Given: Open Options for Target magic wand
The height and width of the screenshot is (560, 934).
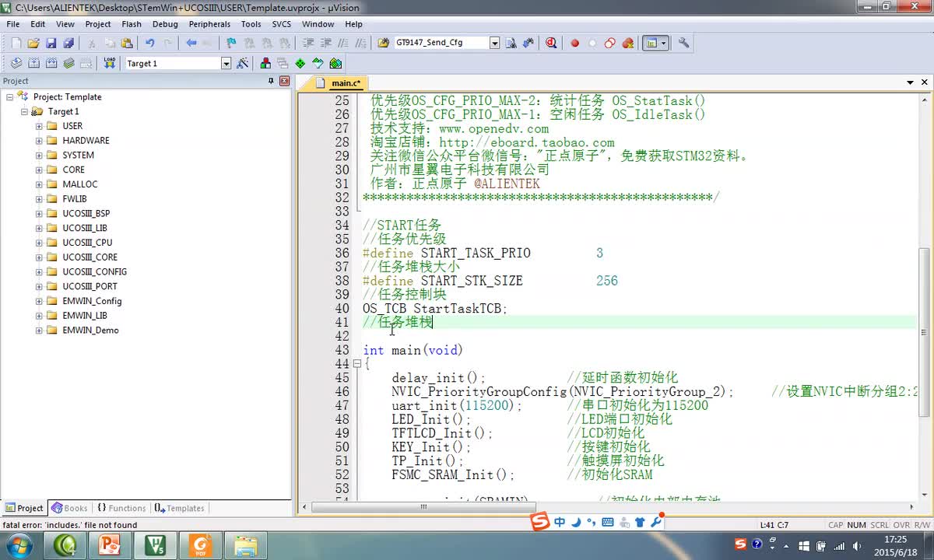Looking at the screenshot, I should (x=243, y=64).
